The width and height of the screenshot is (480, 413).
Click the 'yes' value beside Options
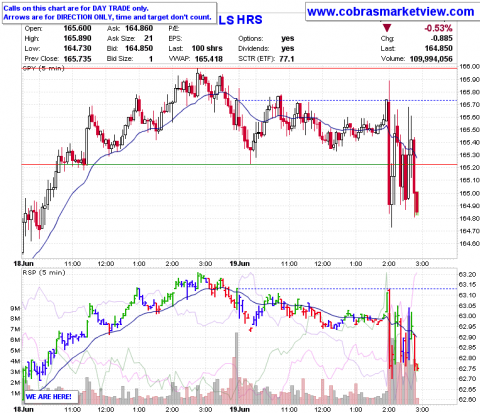[288, 38]
